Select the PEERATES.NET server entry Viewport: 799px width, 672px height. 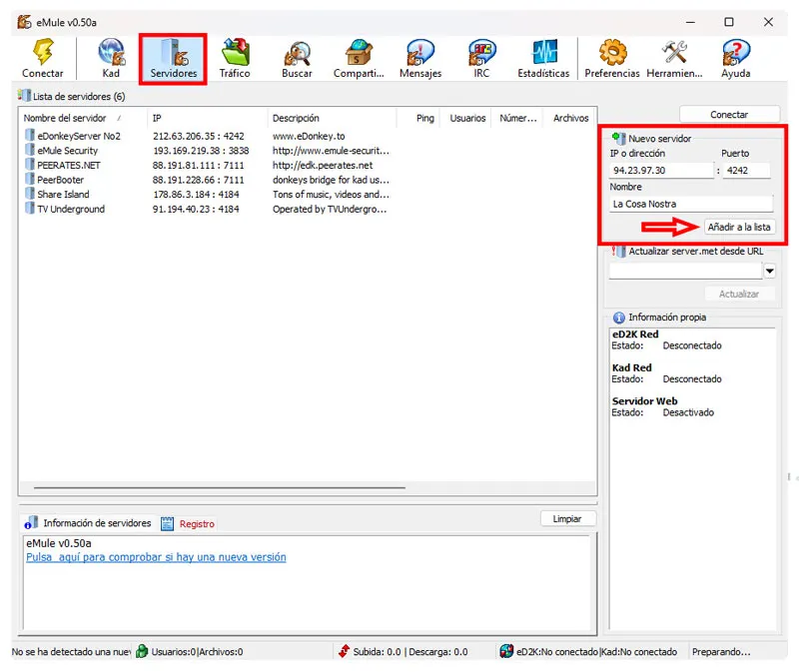tap(65, 165)
